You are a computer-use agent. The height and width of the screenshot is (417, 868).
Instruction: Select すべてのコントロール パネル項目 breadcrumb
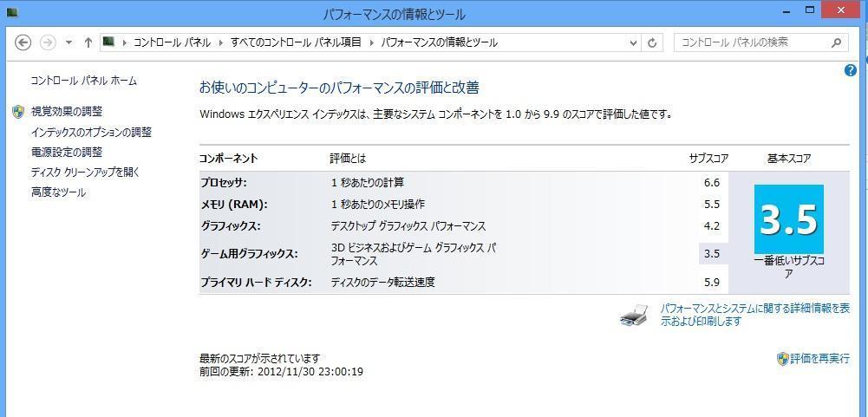click(297, 42)
